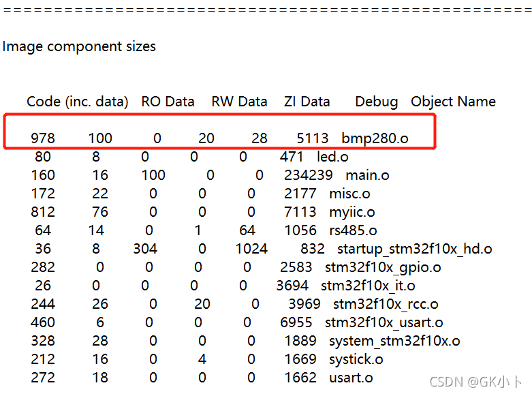Click the debug value 6955
This screenshot has width=532, height=394.
coord(296,322)
